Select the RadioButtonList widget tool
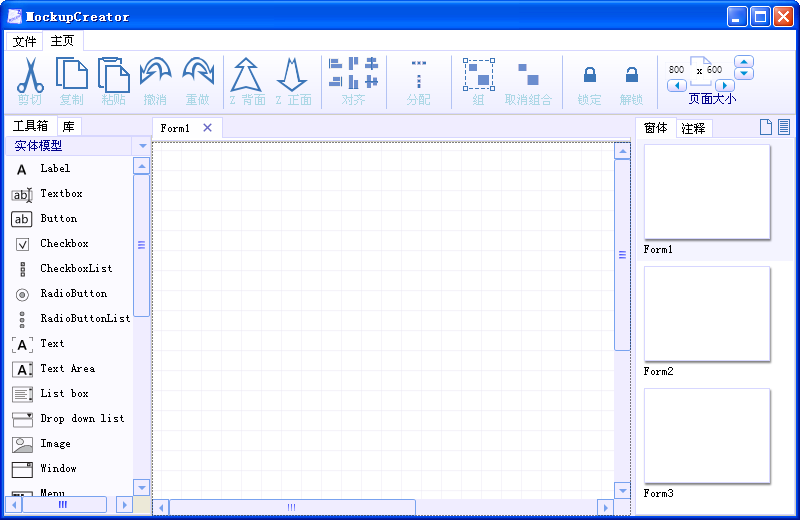This screenshot has width=800, height=520. [70, 318]
